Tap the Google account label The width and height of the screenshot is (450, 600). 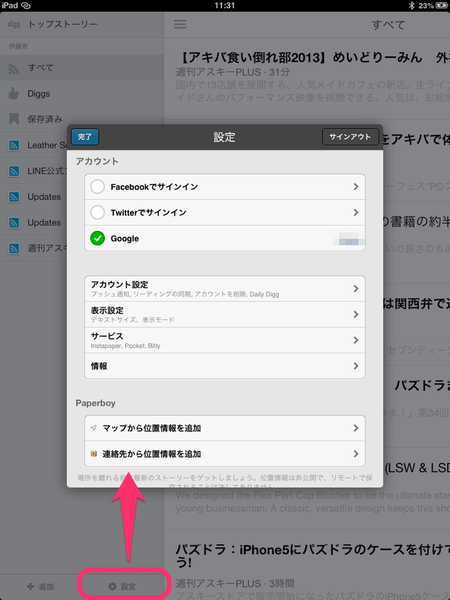(x=125, y=238)
